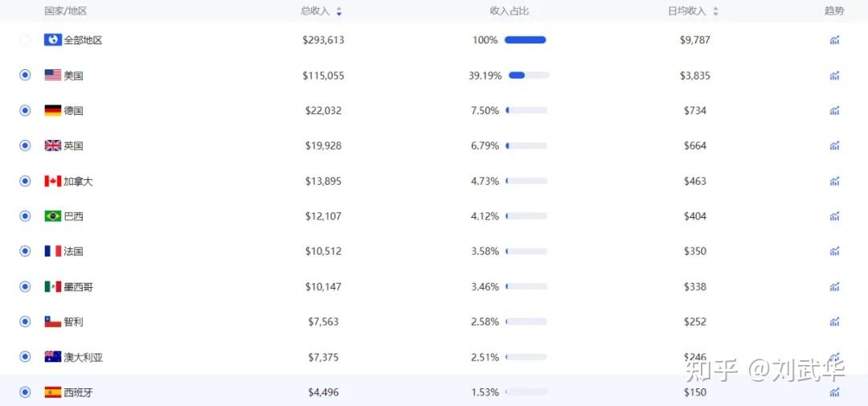Click the trend icon for 智利

[834, 322]
